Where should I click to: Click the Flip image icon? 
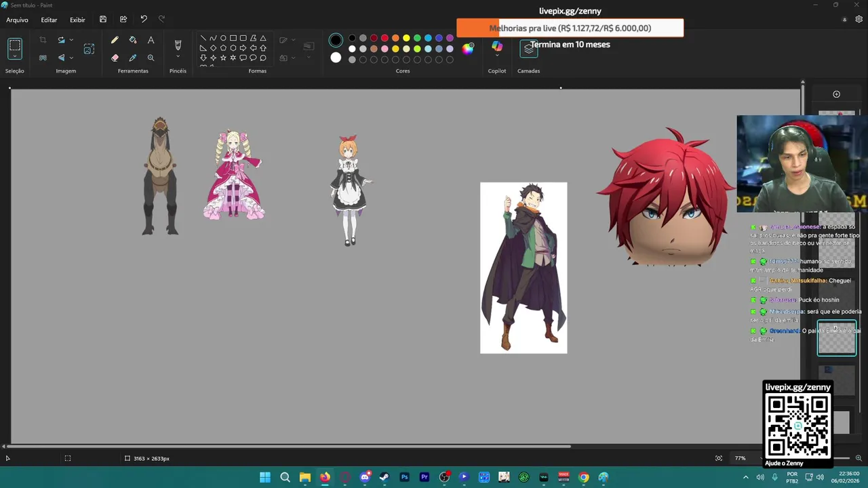[x=61, y=58]
